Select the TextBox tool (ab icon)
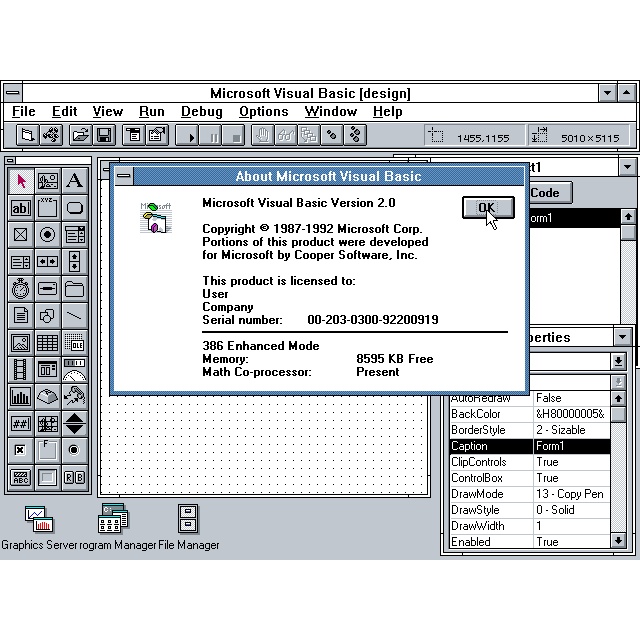 pyautogui.click(x=21, y=208)
